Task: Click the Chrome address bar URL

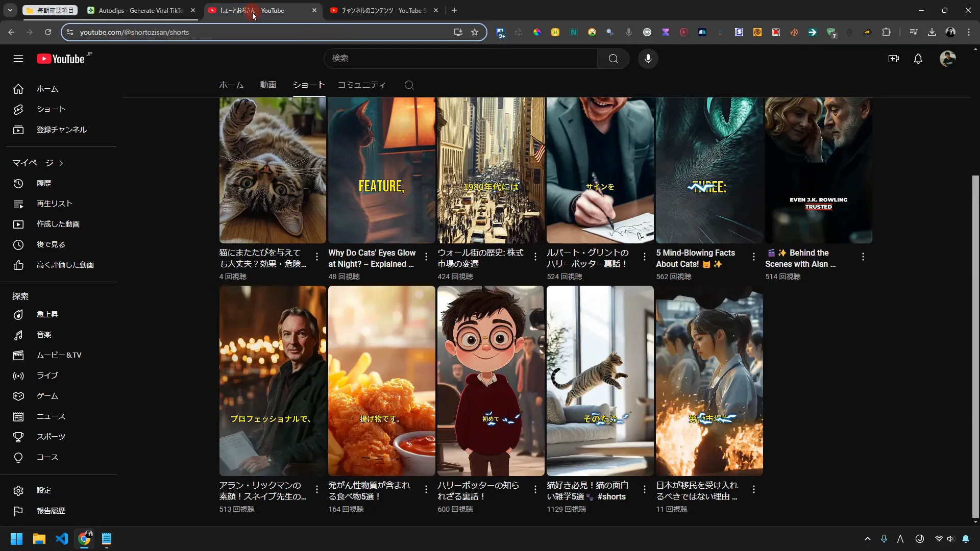Action: (134, 32)
